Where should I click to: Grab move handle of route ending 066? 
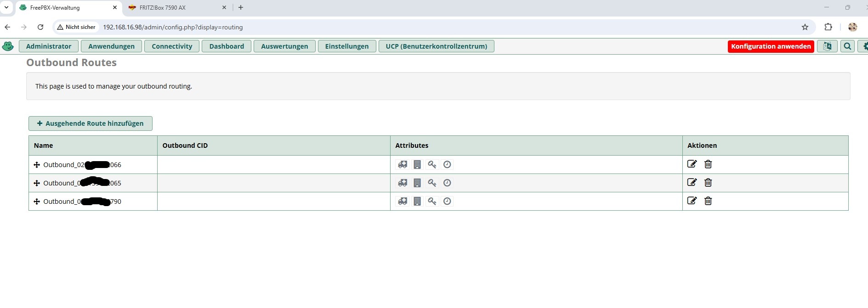click(x=37, y=165)
